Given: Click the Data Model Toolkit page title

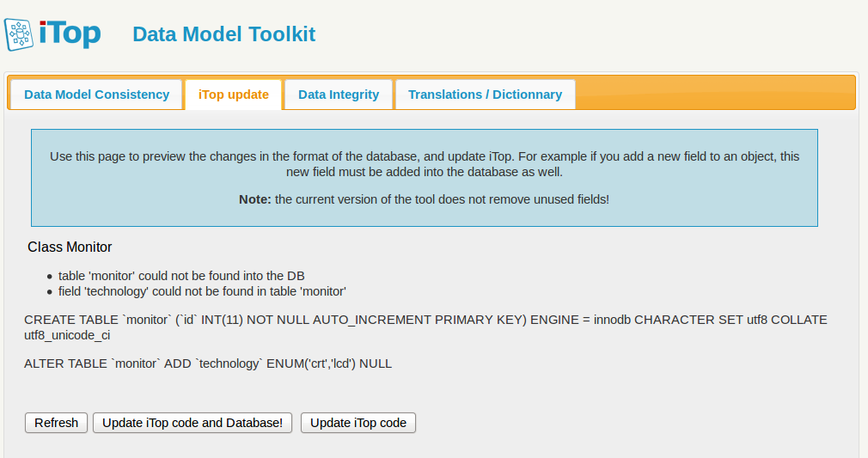Looking at the screenshot, I should [x=223, y=34].
